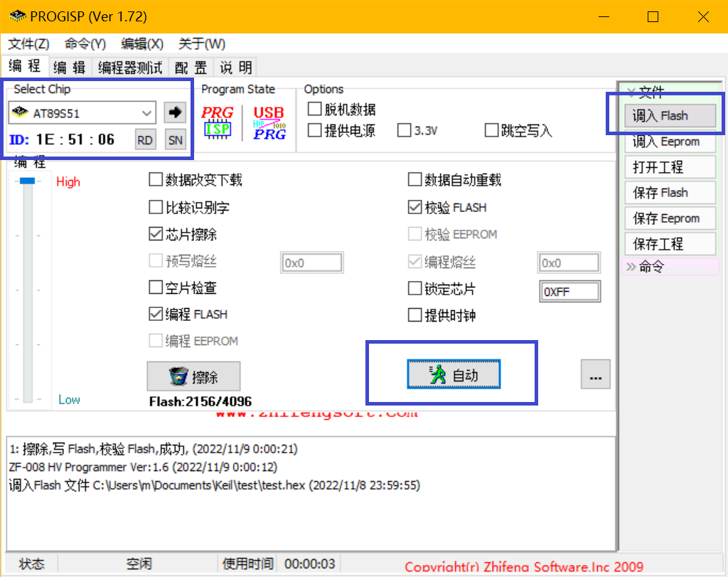
Task: Click the 保存工程 button
Action: tap(660, 244)
